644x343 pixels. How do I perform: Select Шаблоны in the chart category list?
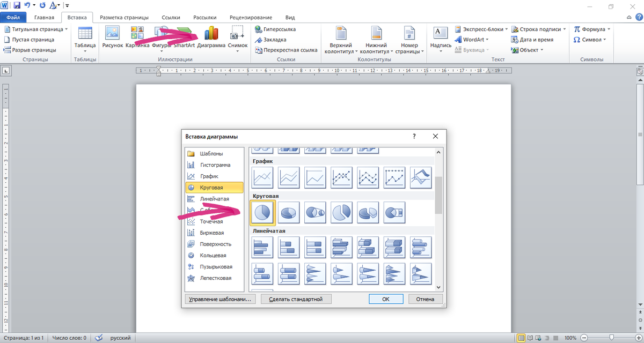pyautogui.click(x=214, y=153)
